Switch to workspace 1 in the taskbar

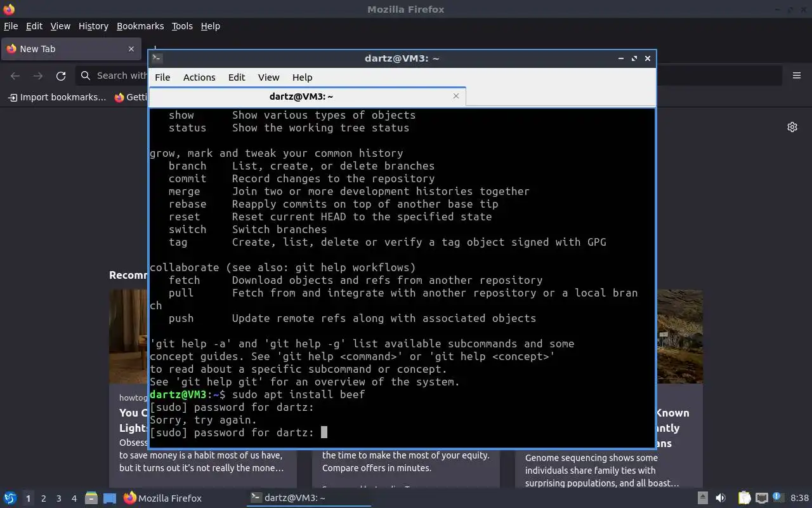pyautogui.click(x=28, y=498)
